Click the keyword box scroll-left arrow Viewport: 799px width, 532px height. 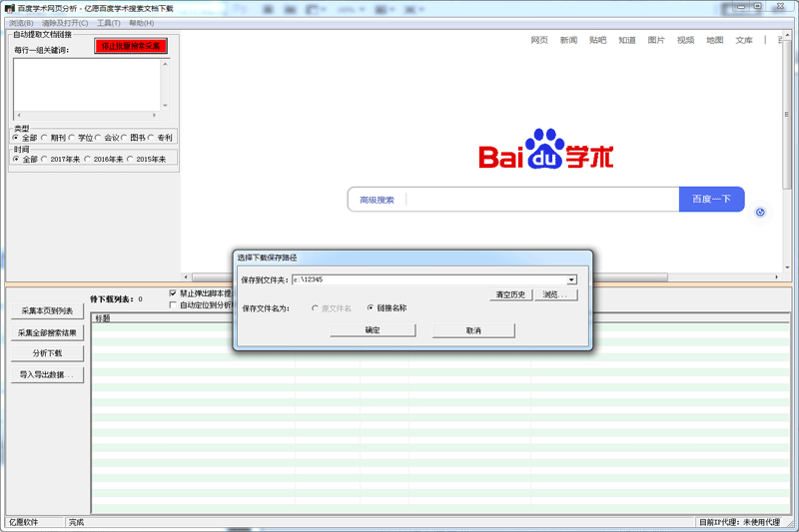tap(19, 115)
